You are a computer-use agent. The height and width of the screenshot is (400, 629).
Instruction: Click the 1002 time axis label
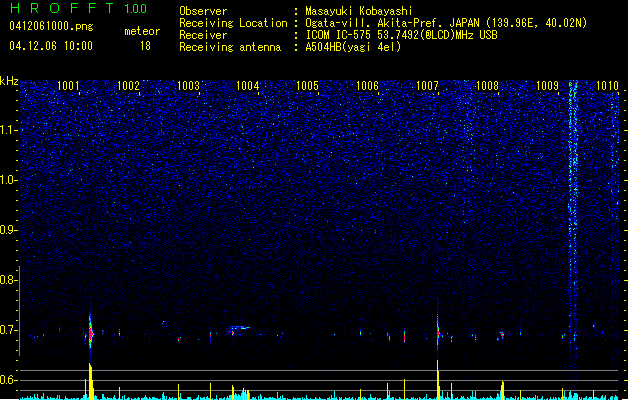tap(128, 85)
